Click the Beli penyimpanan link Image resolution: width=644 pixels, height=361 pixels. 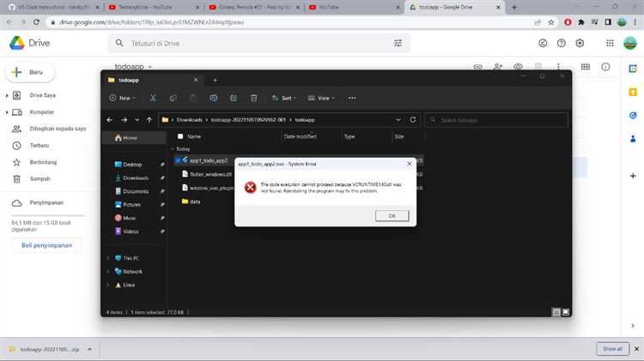coord(46,245)
